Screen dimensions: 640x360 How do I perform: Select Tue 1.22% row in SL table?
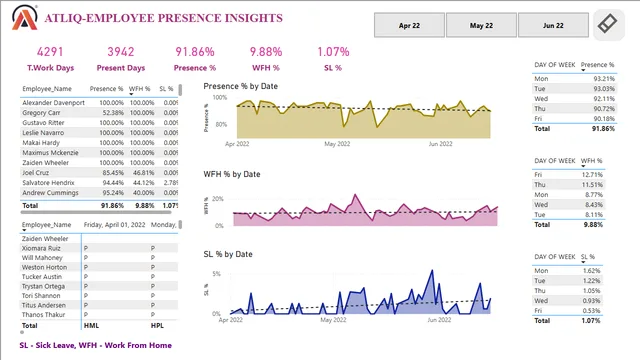[x=567, y=280]
